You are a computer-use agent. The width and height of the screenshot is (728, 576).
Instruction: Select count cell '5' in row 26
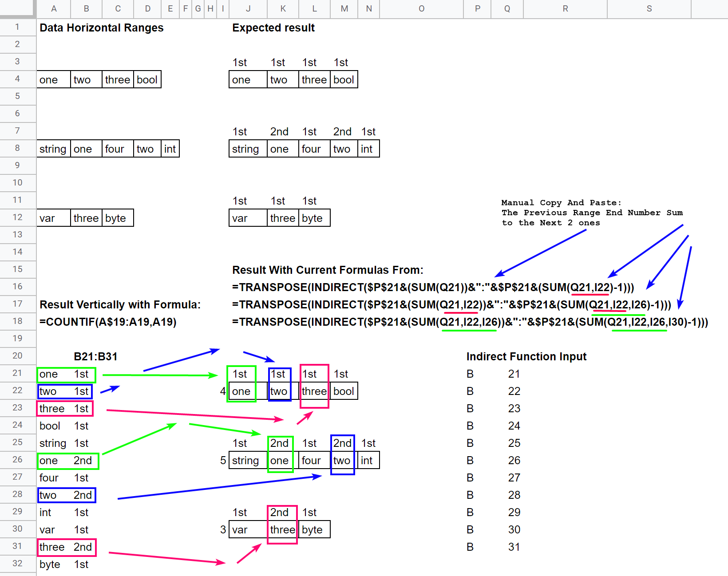click(x=223, y=461)
